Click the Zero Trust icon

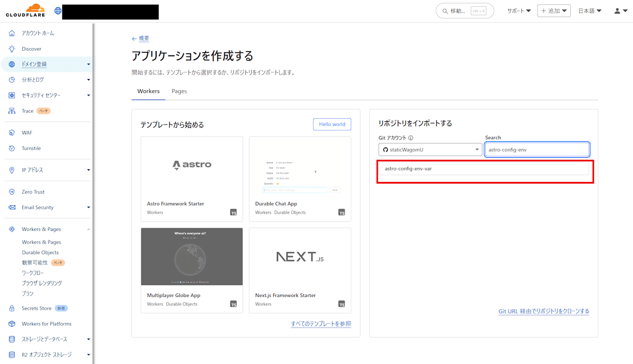click(12, 192)
